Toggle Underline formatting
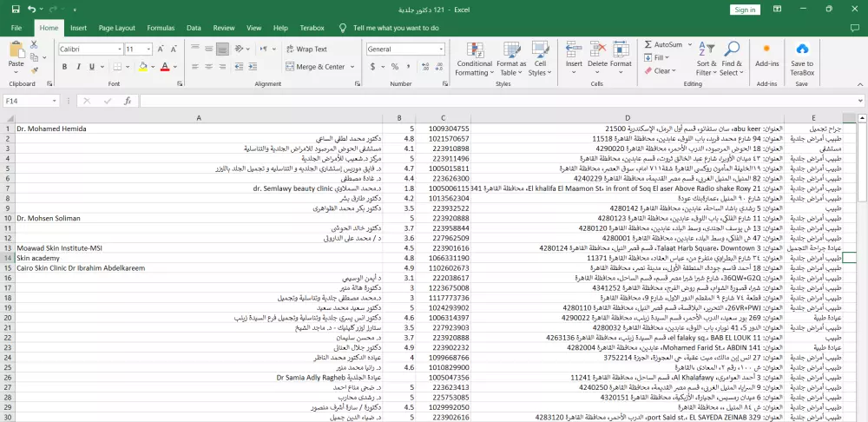The width and height of the screenshot is (868, 422). [x=92, y=67]
